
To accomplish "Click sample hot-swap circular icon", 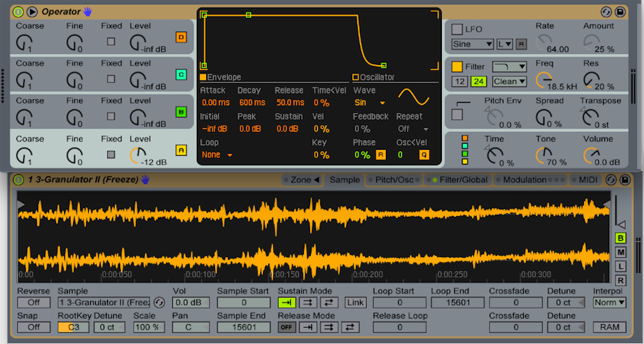I will tap(159, 303).
